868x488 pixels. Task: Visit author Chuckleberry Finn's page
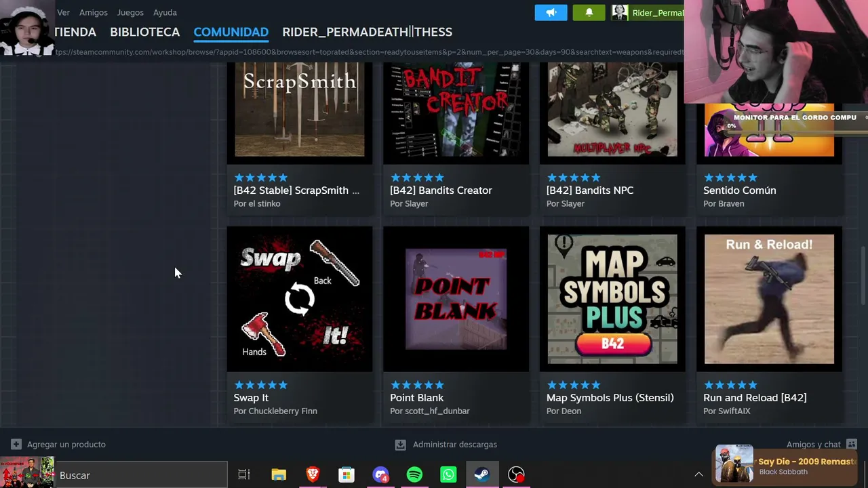283,411
